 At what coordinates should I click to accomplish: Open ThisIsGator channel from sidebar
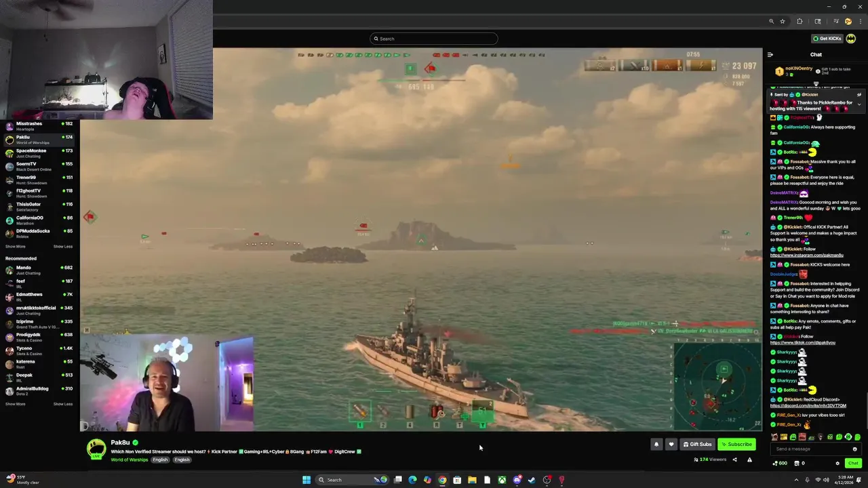coord(39,207)
